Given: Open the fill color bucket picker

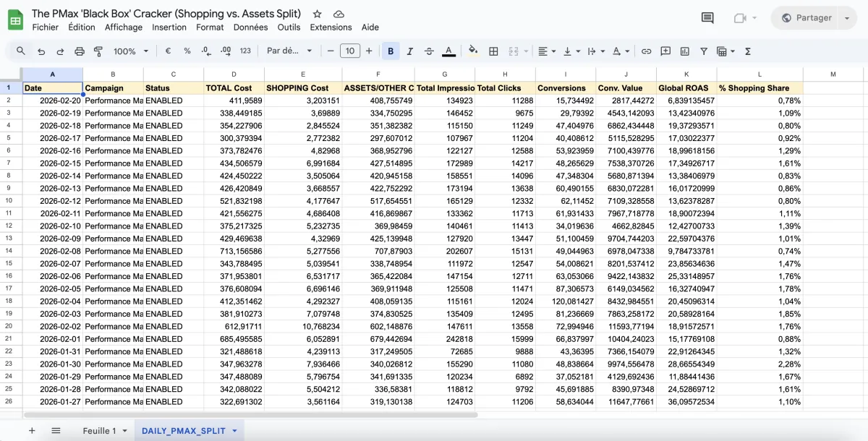Looking at the screenshot, I should coord(473,51).
